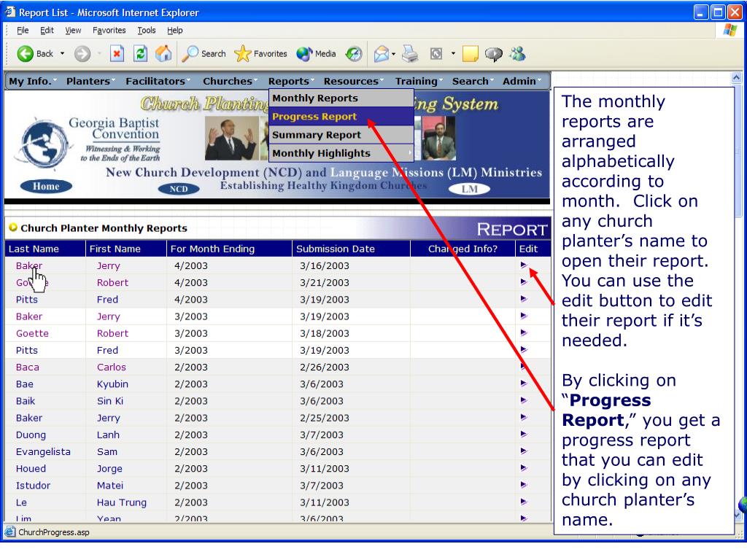
Task: Expand the Churches navigation menu
Action: pos(230,82)
